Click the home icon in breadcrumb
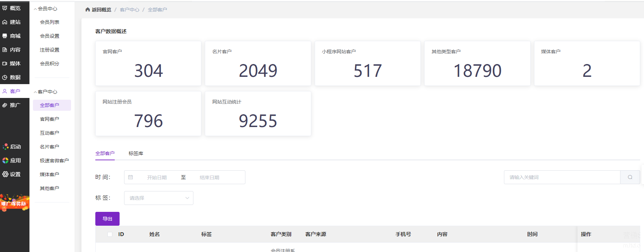 88,10
